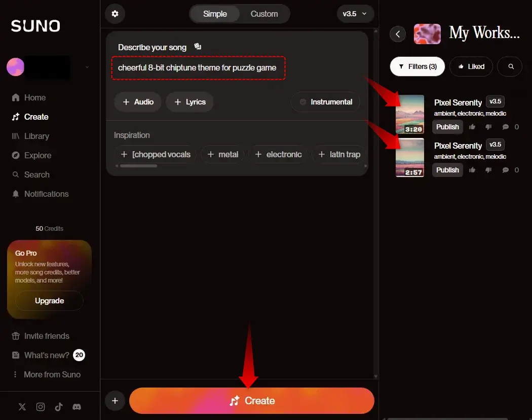Click the Inspiration tags horizontal scrollbar
This screenshot has width=532, height=420.
tap(138, 165)
